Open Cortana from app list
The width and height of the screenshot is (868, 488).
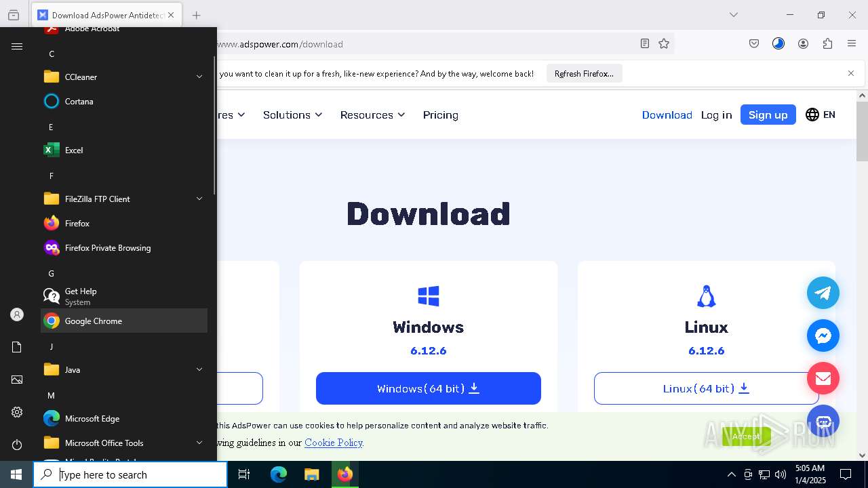[124, 101]
